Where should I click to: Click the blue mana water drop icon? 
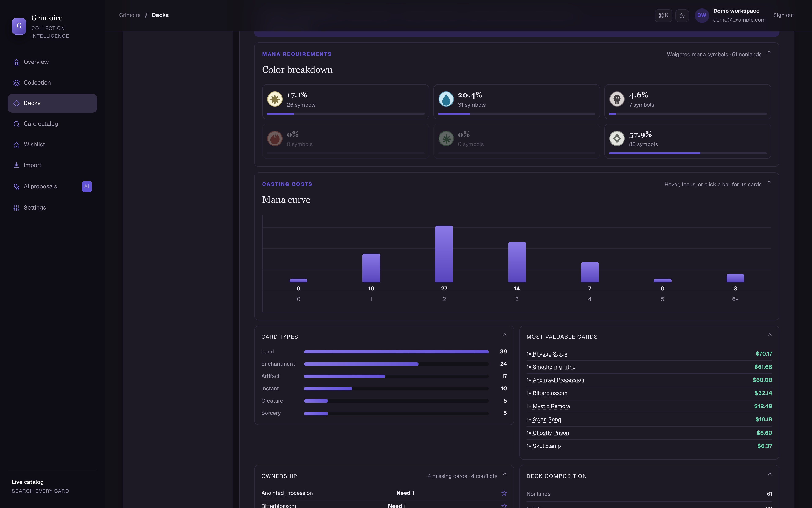[x=446, y=99]
